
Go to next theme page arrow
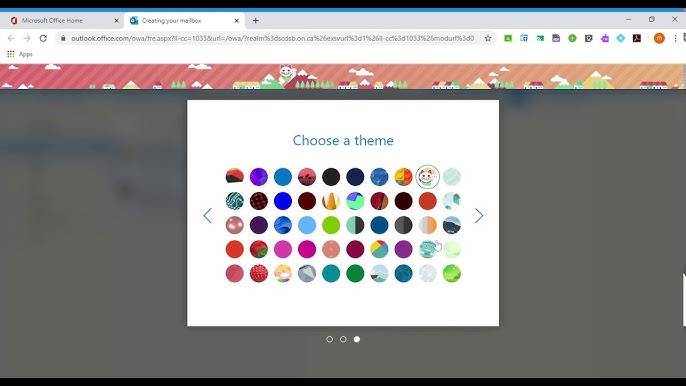[479, 215]
